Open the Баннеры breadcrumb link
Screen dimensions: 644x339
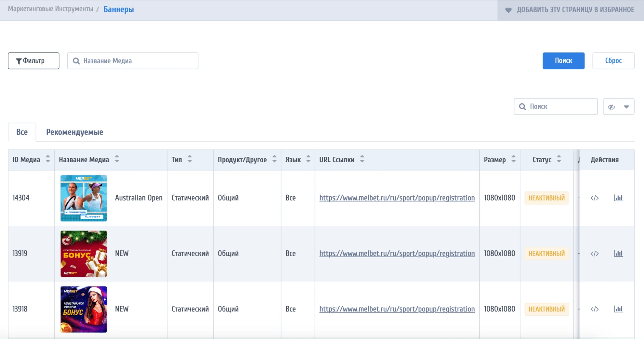point(119,9)
